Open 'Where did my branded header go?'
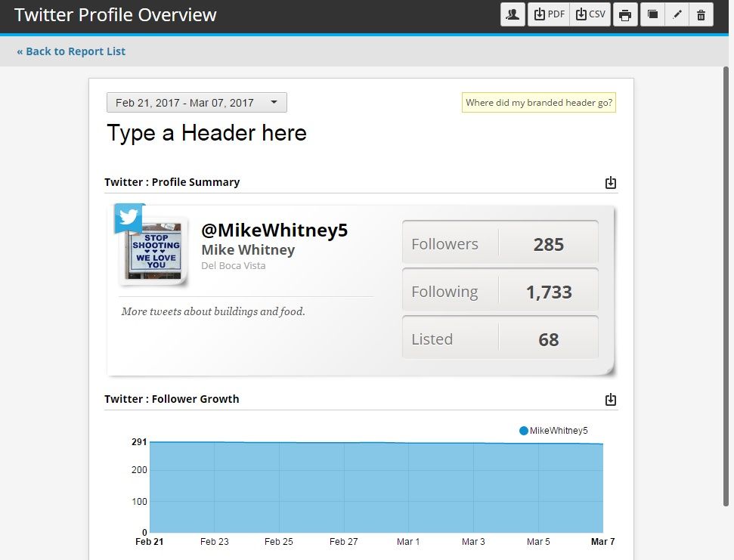Viewport: 734px width, 560px height. (x=538, y=102)
